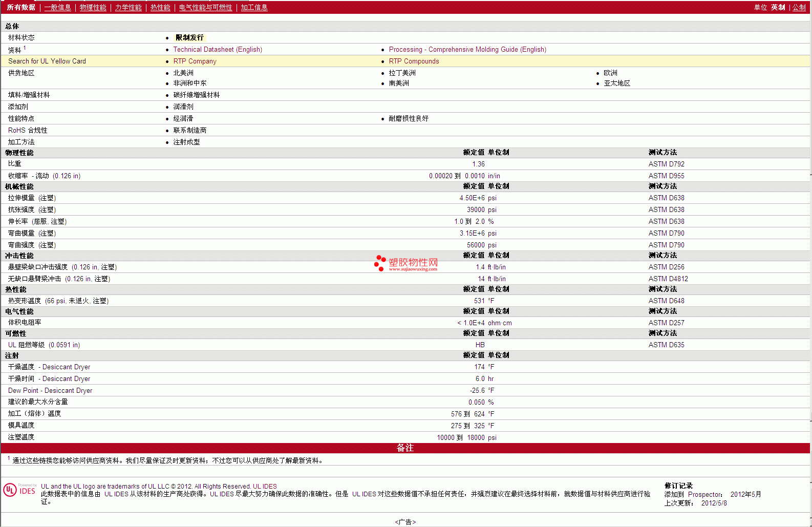The image size is (812, 527).
Task: Click the www.sujiaowuxing.com watermark text
Action: [x=413, y=269]
